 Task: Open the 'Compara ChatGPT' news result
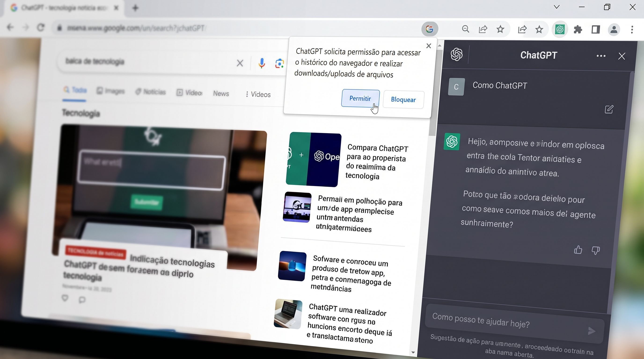pyautogui.click(x=376, y=162)
